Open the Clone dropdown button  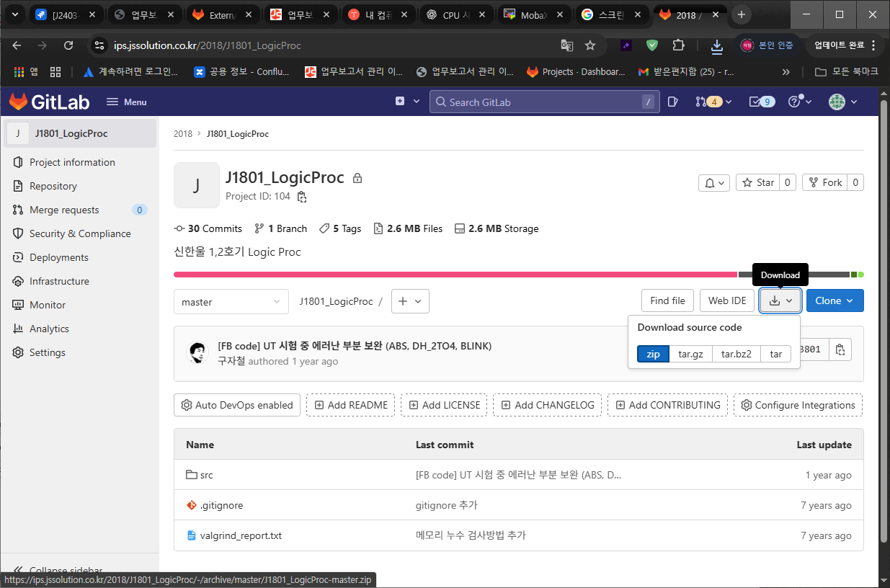[x=835, y=301]
